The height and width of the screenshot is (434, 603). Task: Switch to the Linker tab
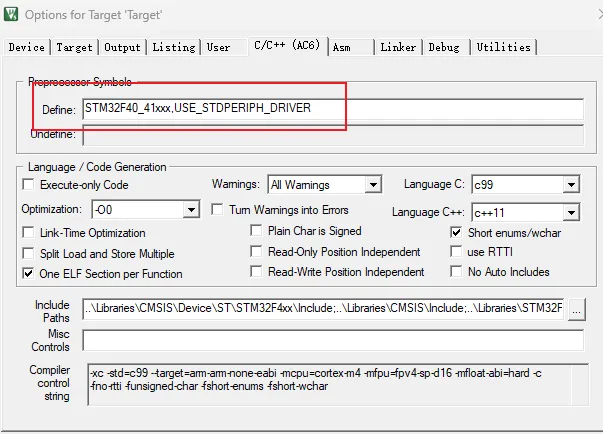(398, 47)
